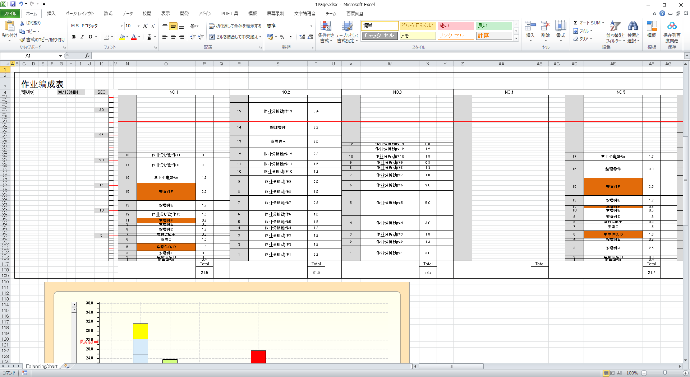Click the Save icon in quick access toolbar
690x377 pixels.
(x=12, y=4)
